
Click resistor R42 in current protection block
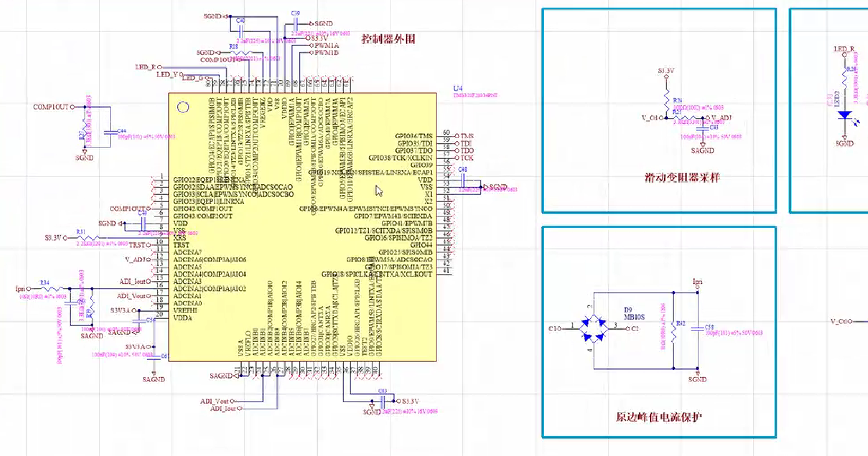pyautogui.click(x=674, y=332)
